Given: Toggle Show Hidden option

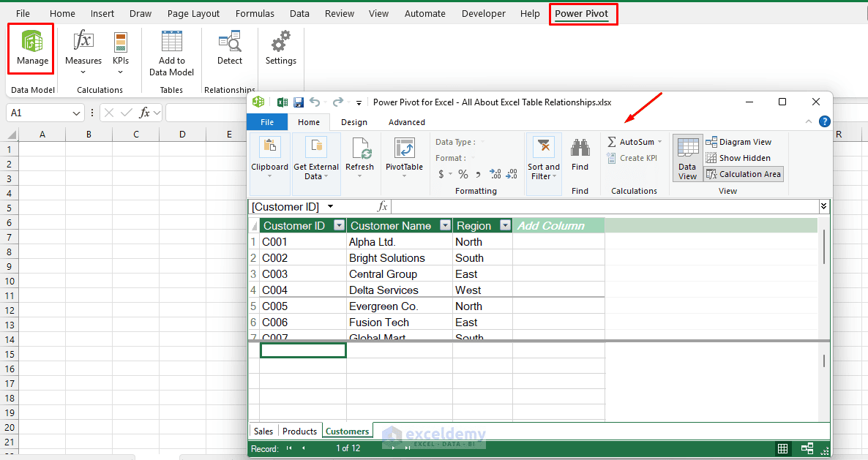Looking at the screenshot, I should (738, 158).
